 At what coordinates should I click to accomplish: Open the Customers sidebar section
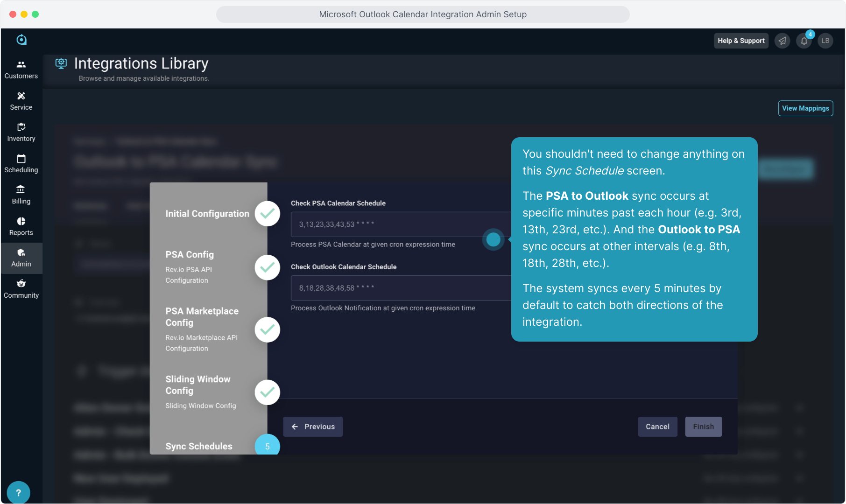click(x=21, y=70)
